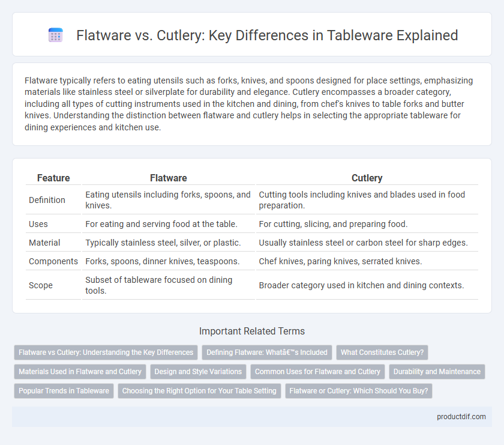The image size is (504, 445).
Task: Click the productdif.com footer link
Action: 461,417
